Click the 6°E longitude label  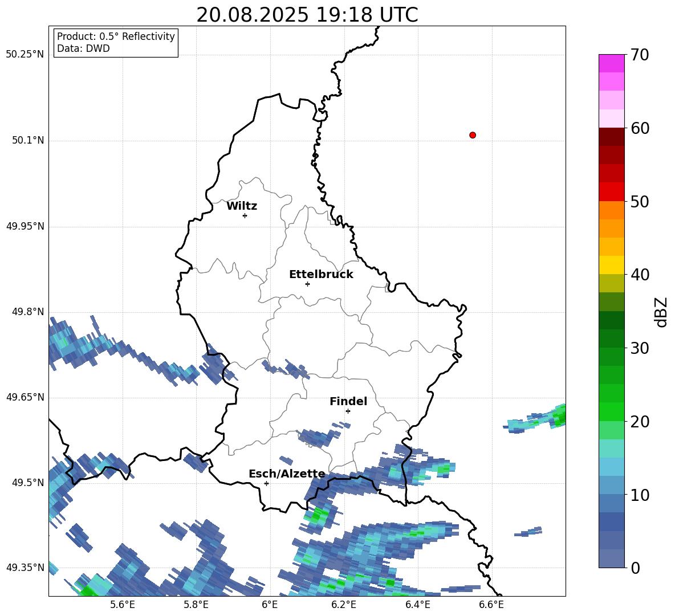click(270, 605)
